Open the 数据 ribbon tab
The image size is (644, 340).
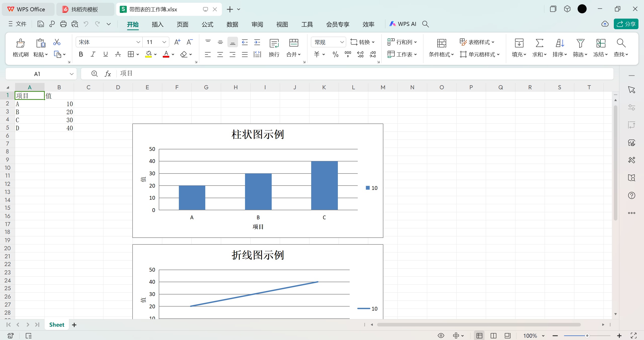232,24
